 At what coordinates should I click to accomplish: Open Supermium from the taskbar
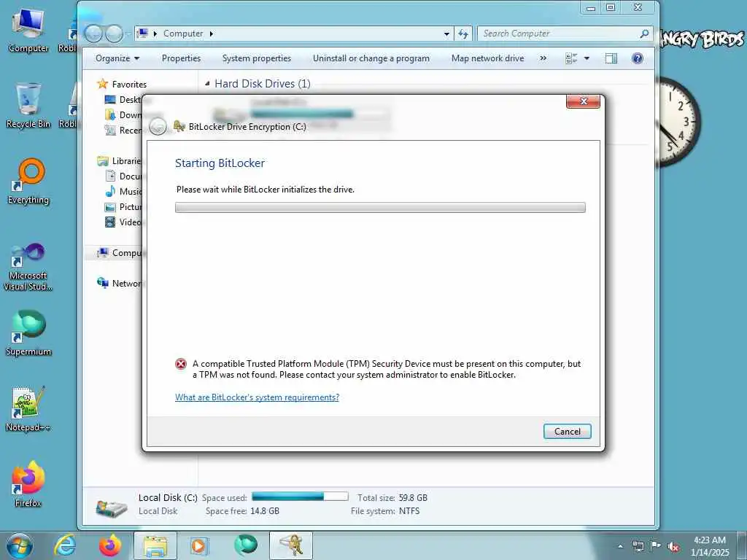point(245,545)
